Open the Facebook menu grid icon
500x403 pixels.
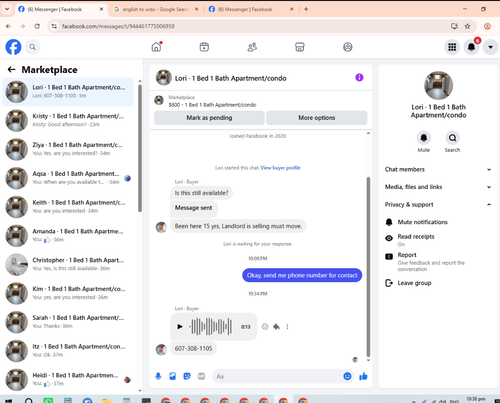click(452, 47)
